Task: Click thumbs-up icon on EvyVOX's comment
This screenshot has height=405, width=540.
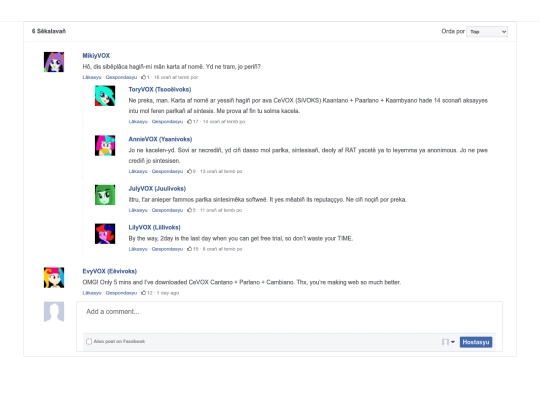Action: point(143,293)
